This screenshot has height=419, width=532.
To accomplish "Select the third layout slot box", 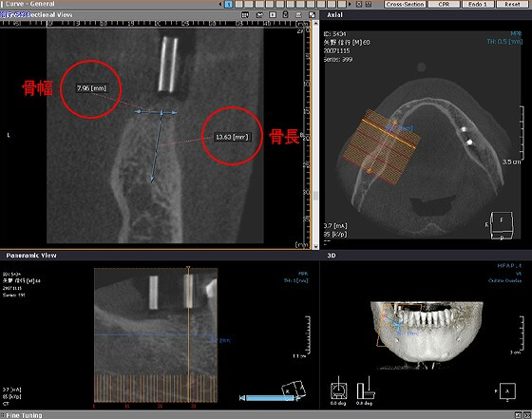I will point(249,5).
